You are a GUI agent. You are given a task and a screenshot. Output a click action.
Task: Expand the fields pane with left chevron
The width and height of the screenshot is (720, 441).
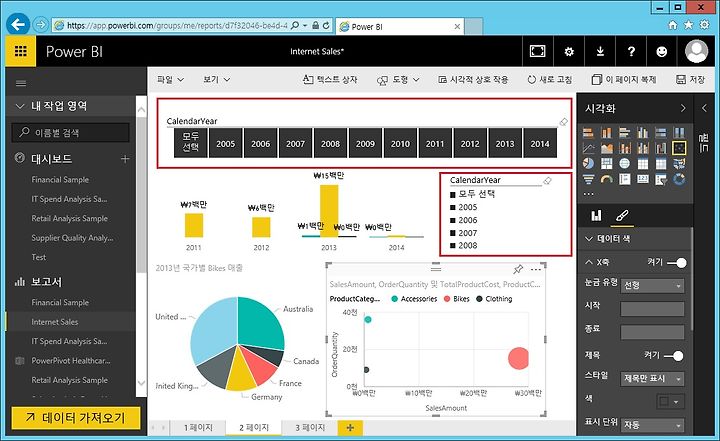704,108
